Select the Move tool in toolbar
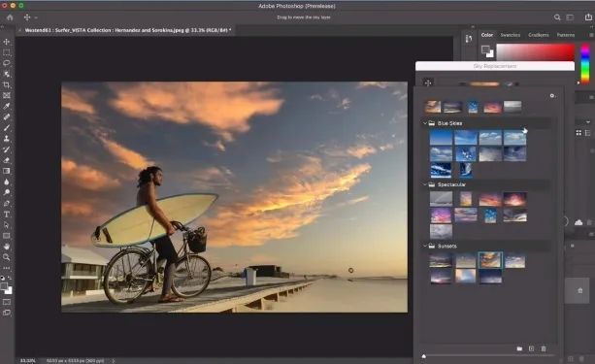The height and width of the screenshot is (364, 595). 7,42
